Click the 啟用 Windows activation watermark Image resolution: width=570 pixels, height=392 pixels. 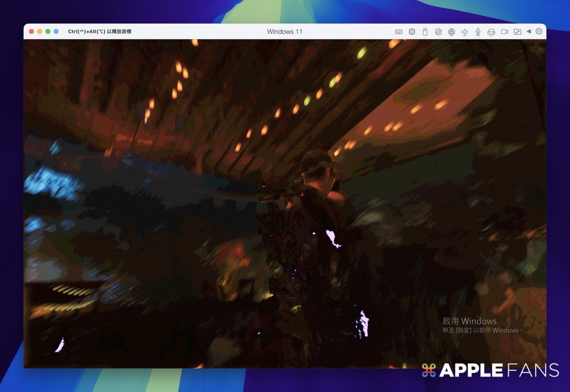tap(470, 321)
